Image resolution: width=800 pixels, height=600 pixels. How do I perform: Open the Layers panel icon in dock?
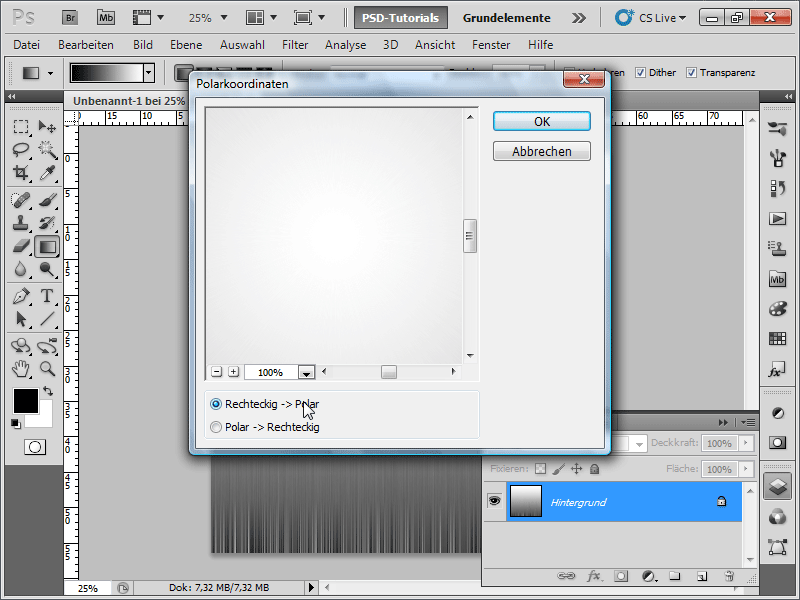pos(777,486)
